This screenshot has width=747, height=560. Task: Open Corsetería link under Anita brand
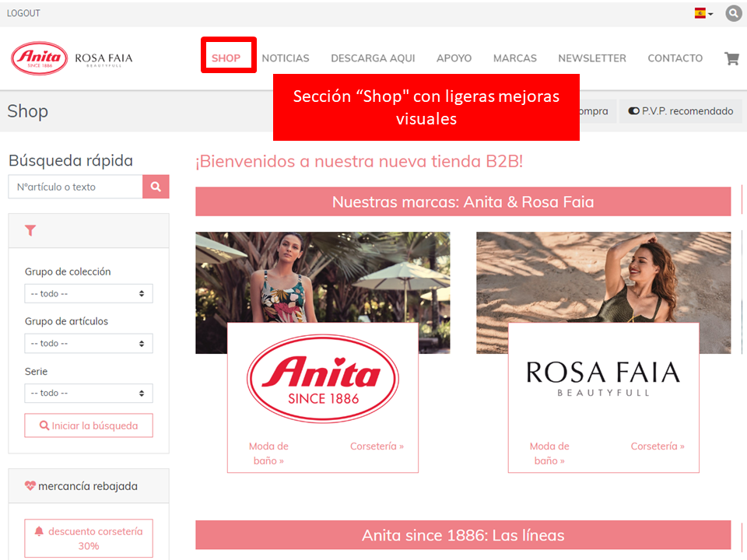pyautogui.click(x=377, y=446)
